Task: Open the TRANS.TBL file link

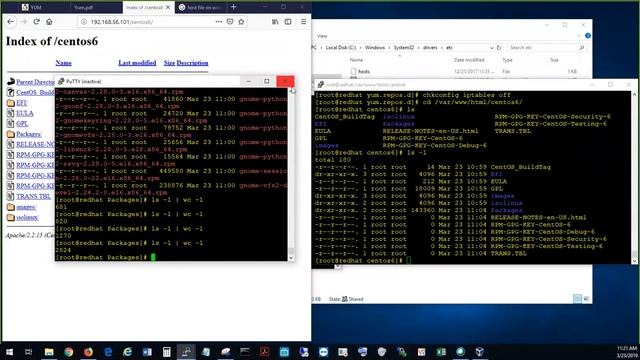Action: (x=33, y=196)
